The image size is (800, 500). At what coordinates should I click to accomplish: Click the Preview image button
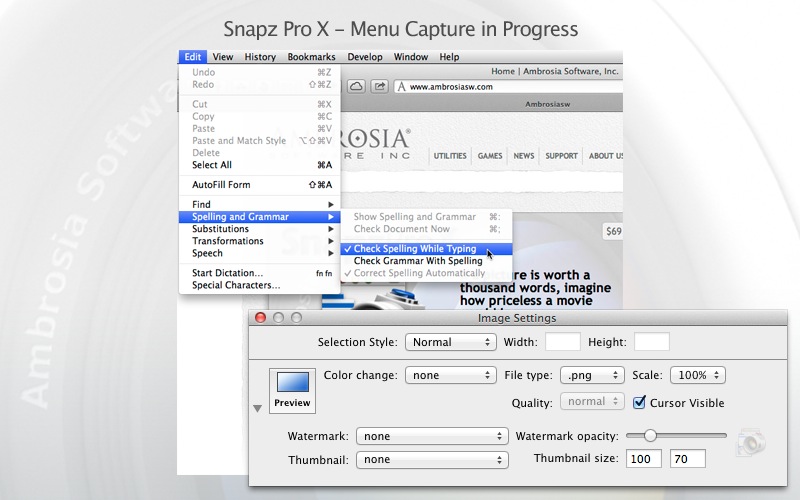click(x=292, y=390)
